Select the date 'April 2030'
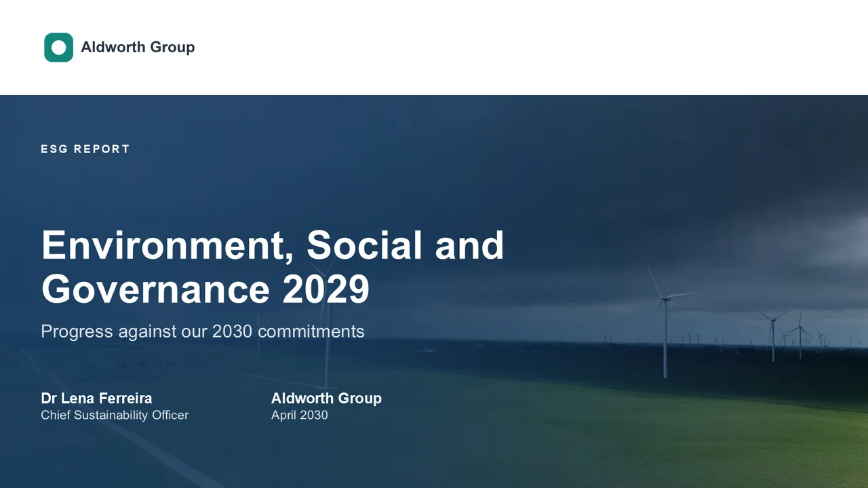This screenshot has height=488, width=868. (x=299, y=415)
